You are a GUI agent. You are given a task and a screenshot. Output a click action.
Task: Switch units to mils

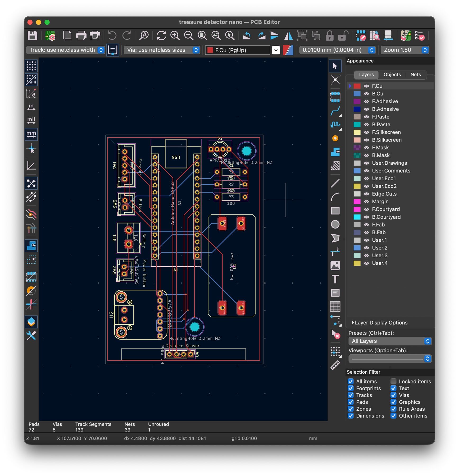pos(31,121)
